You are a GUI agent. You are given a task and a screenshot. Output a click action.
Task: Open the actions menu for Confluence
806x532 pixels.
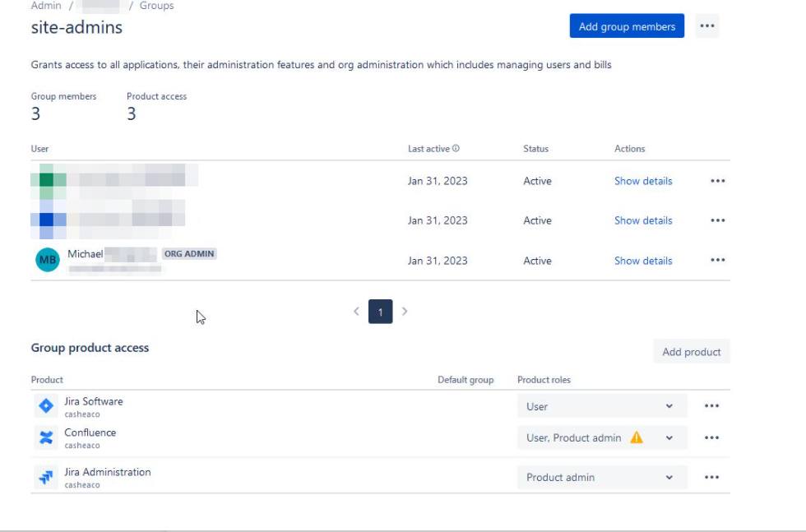tap(712, 437)
